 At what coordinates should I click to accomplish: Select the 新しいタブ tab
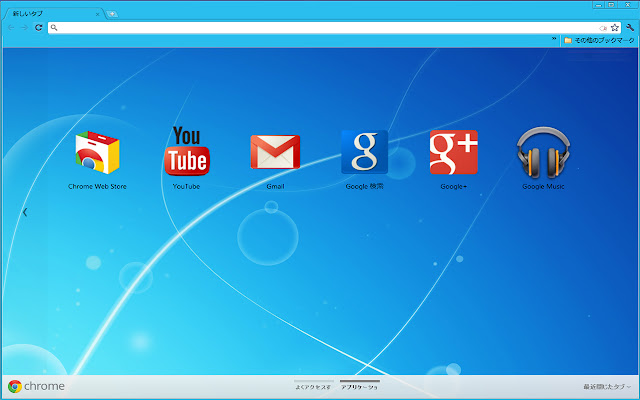(53, 14)
